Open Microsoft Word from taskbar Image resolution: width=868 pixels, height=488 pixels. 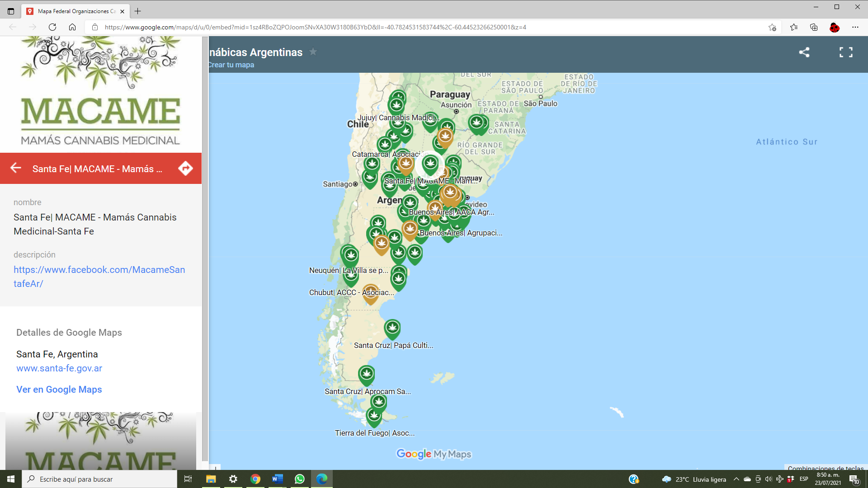(278, 479)
